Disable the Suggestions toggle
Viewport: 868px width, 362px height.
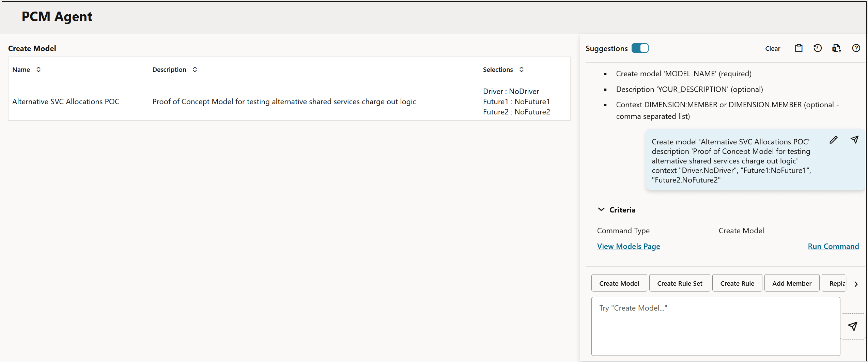point(640,48)
